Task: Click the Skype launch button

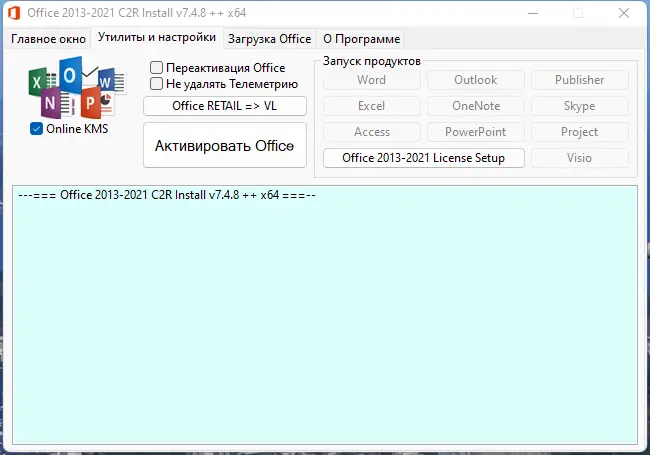Action: coord(580,106)
